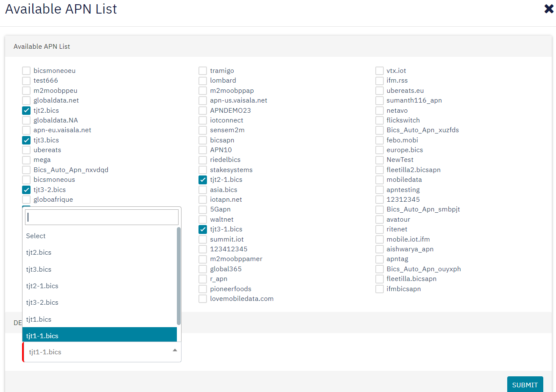
Task: Check the tramigo APN
Action: point(202,70)
